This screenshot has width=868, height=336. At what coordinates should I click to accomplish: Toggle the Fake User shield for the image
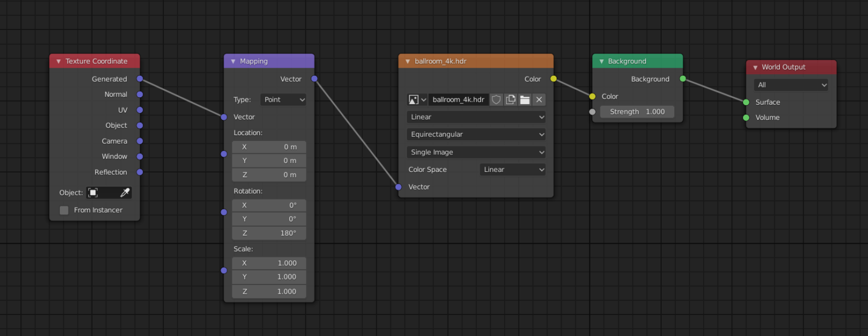(x=496, y=100)
